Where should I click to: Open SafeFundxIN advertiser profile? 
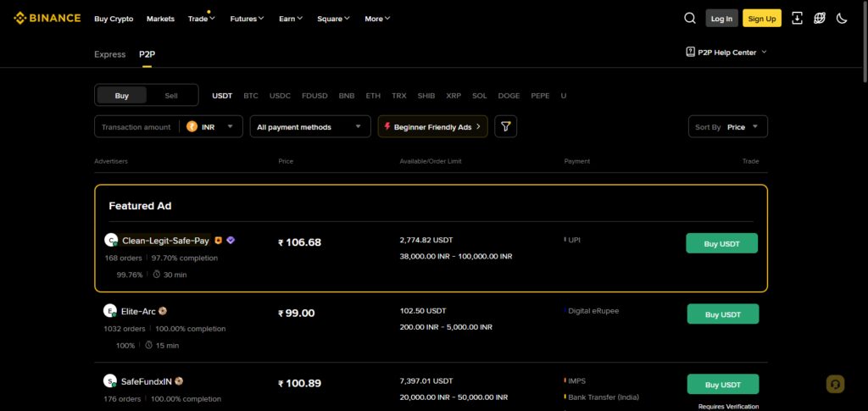(x=147, y=381)
